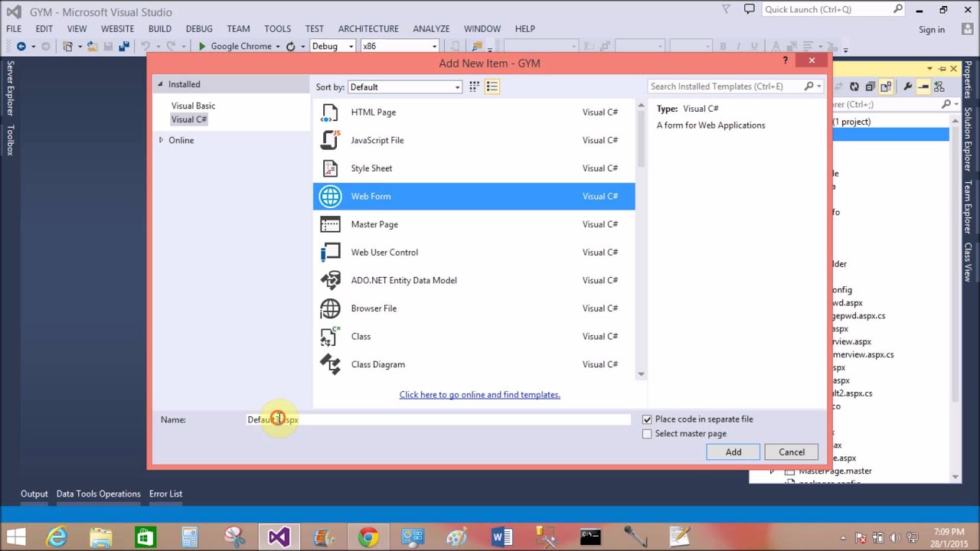Check the Select master page option

pos(647,434)
